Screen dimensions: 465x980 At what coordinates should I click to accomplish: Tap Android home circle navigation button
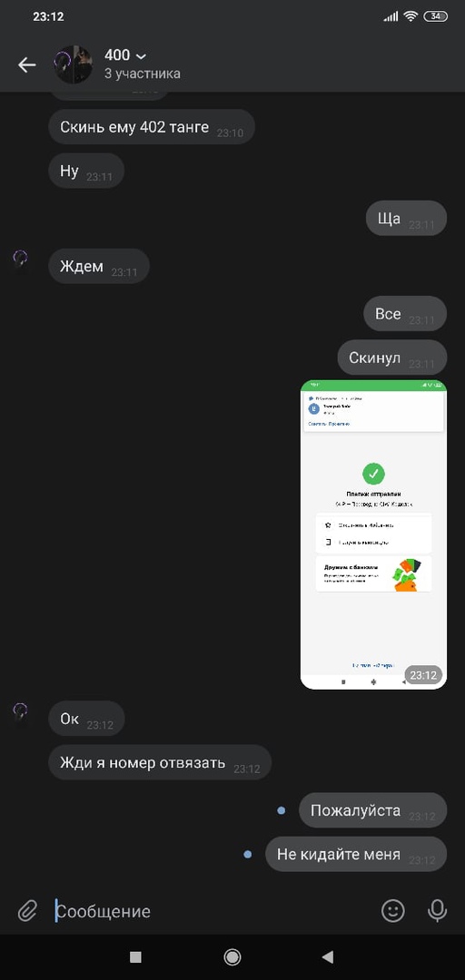232,957
